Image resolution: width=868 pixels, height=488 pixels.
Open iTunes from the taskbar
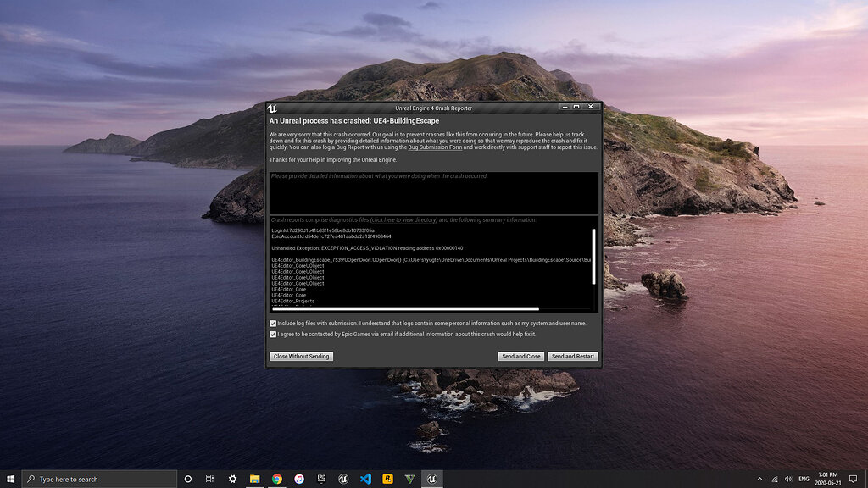click(x=299, y=479)
